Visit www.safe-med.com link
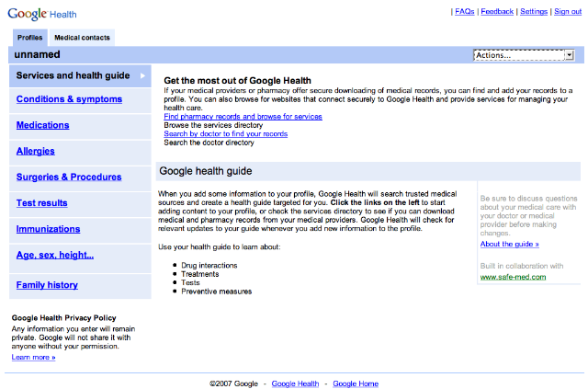588x389 pixels. pos(513,276)
